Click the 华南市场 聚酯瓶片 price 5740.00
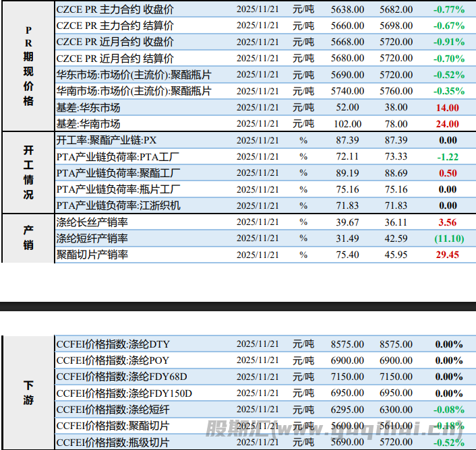 coord(348,91)
